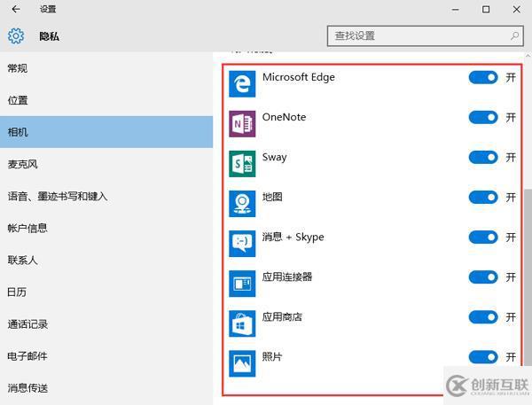Toggle the OneNote camera switch

point(483,117)
